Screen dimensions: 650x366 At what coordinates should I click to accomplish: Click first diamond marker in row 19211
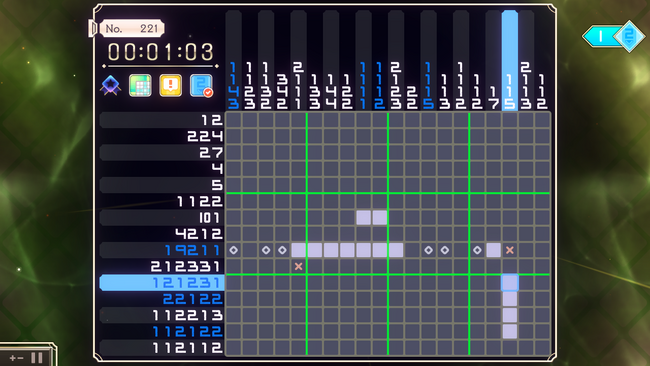233,250
